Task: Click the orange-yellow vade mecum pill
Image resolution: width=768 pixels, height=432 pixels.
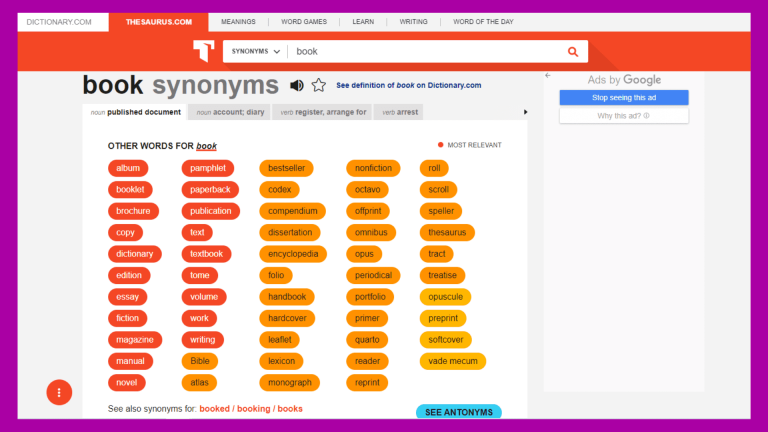Action: pos(453,361)
